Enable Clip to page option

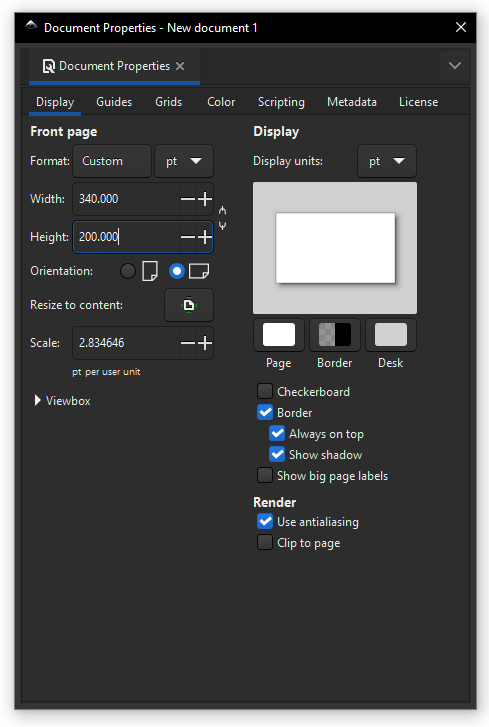tap(265, 542)
